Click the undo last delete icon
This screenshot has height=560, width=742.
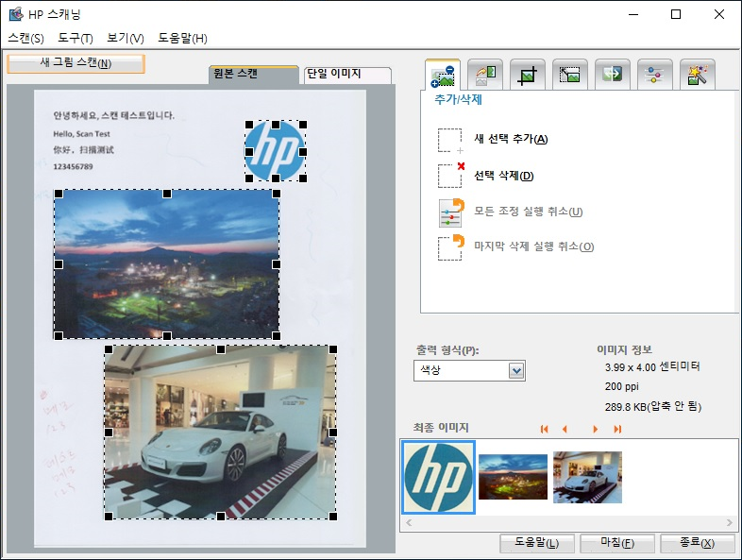[x=451, y=247]
